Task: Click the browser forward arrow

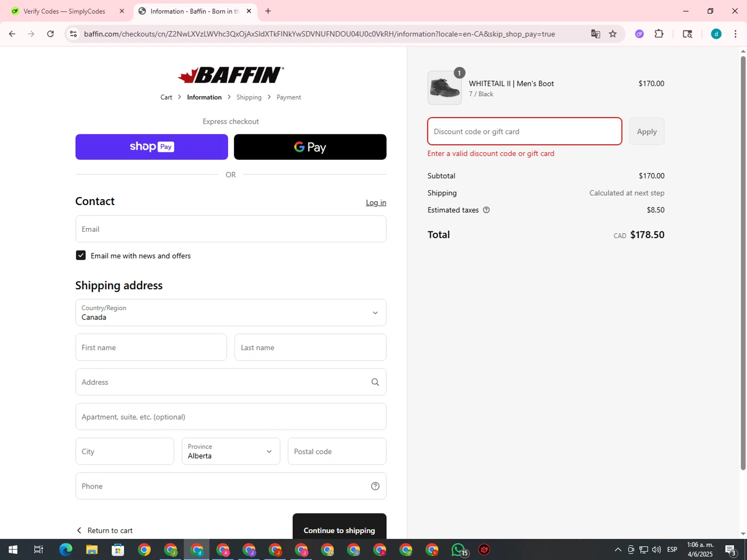Action: [x=31, y=34]
